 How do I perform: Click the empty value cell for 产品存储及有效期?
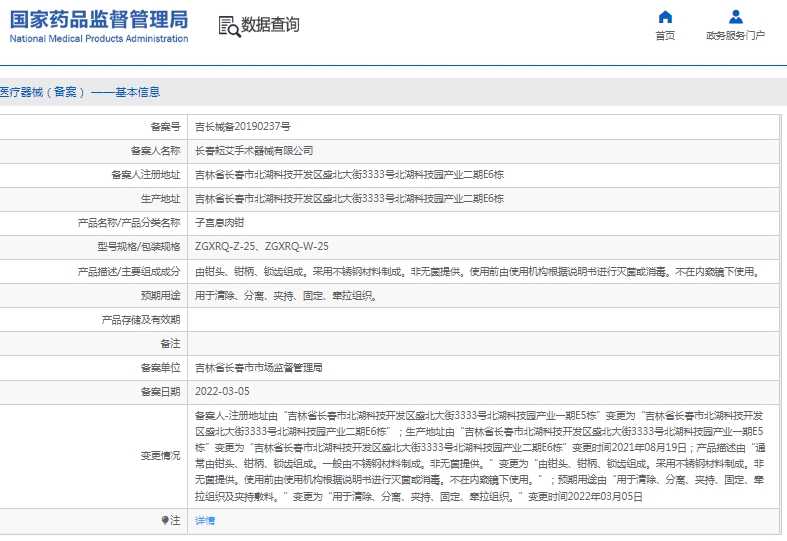tap(483, 320)
